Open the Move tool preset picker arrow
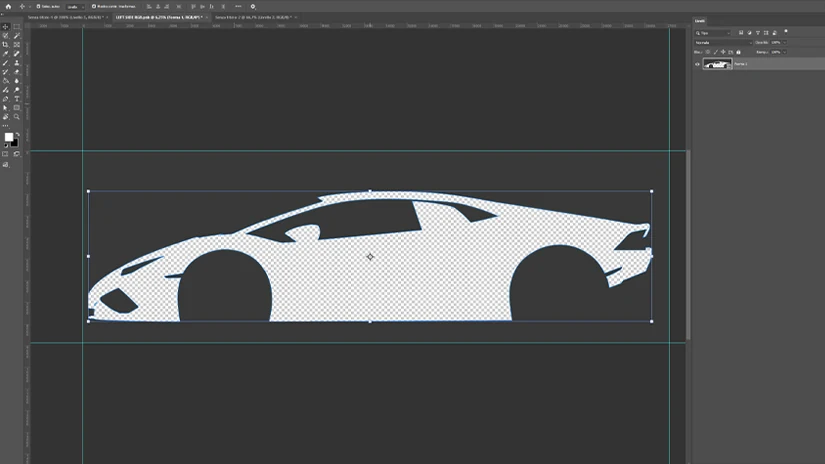The image size is (825, 464). [28, 6]
